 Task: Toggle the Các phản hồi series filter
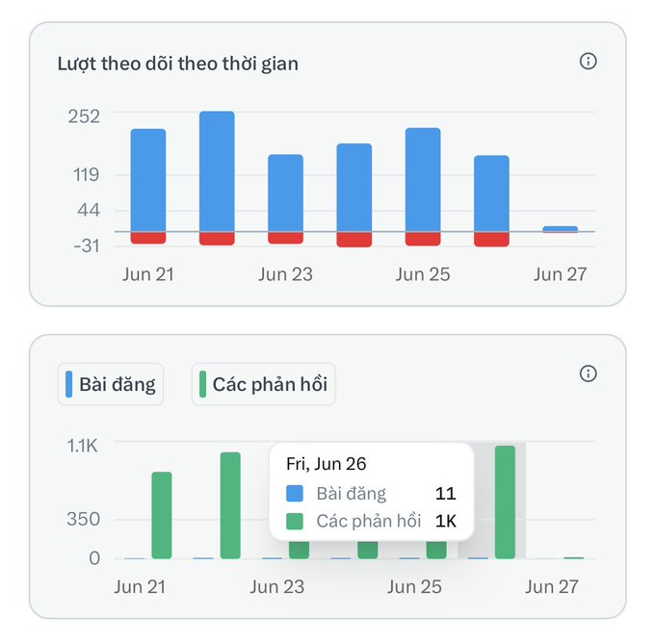264,384
